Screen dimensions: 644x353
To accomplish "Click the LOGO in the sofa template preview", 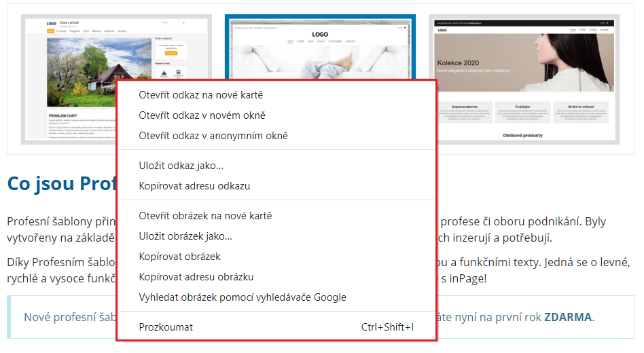I will pos(320,35).
